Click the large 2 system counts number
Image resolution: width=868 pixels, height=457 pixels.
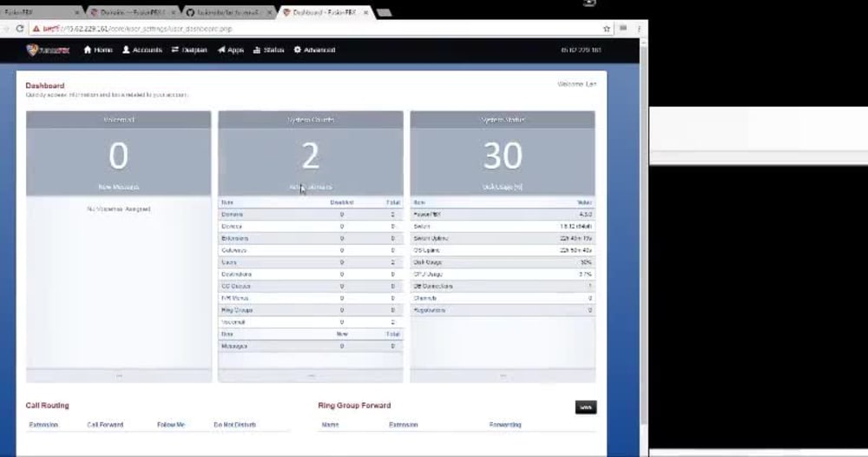click(311, 156)
